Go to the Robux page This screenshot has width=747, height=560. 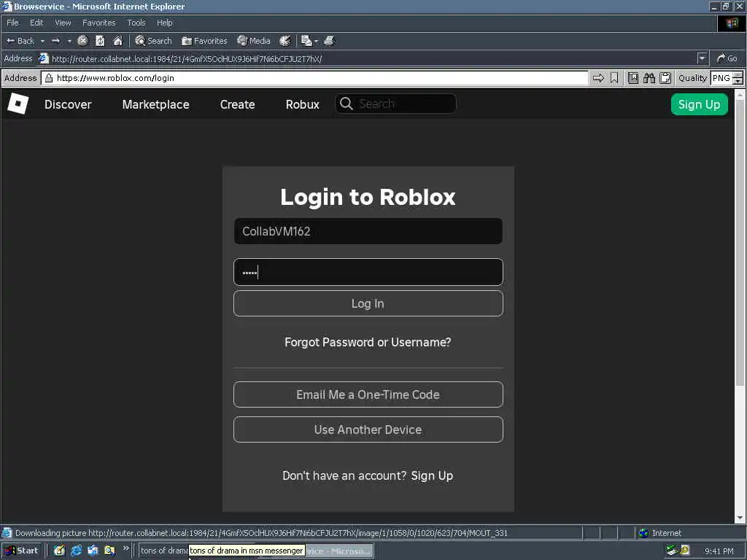click(303, 104)
